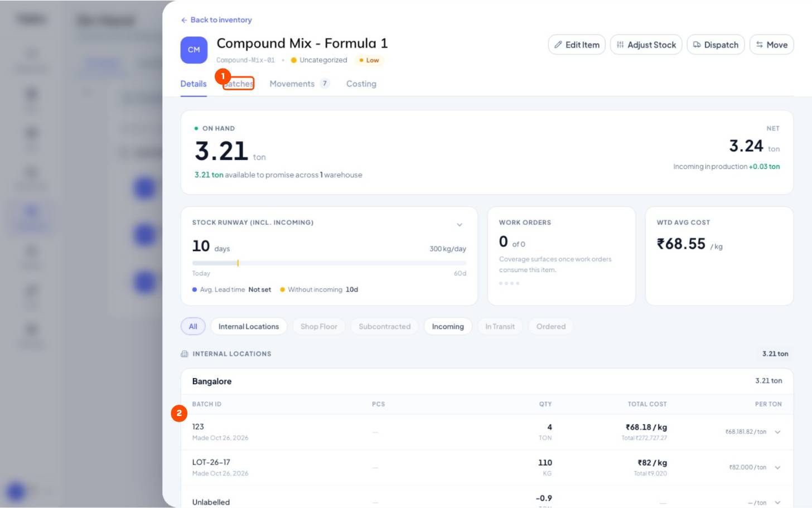Viewport: 812px width, 508px height.
Task: Expand the Unlabelled batch row chevron
Action: pyautogui.click(x=777, y=503)
